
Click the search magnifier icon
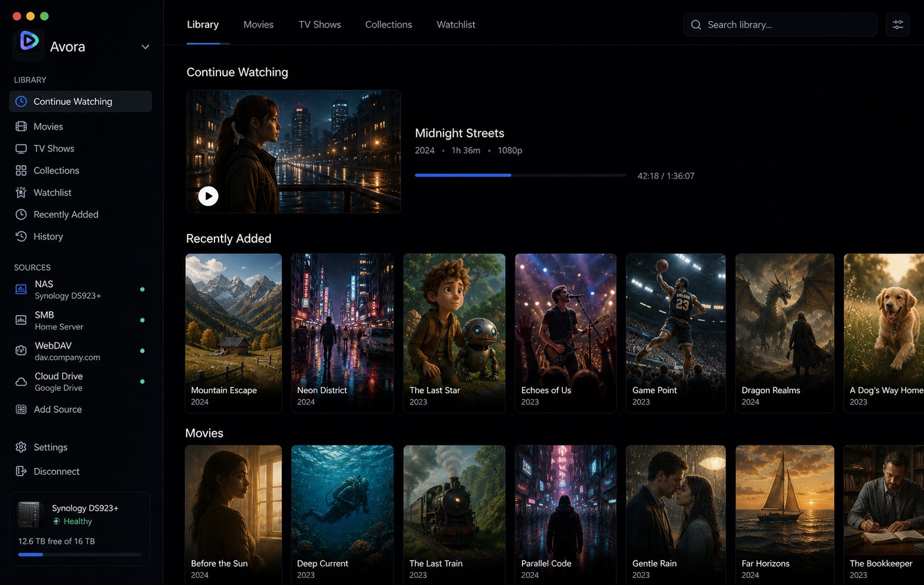pyautogui.click(x=696, y=25)
